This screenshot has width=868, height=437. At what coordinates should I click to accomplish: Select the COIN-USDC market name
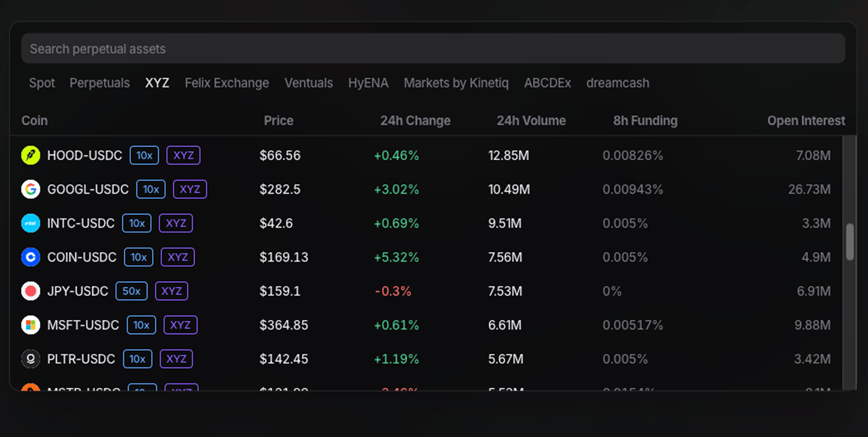[82, 257]
